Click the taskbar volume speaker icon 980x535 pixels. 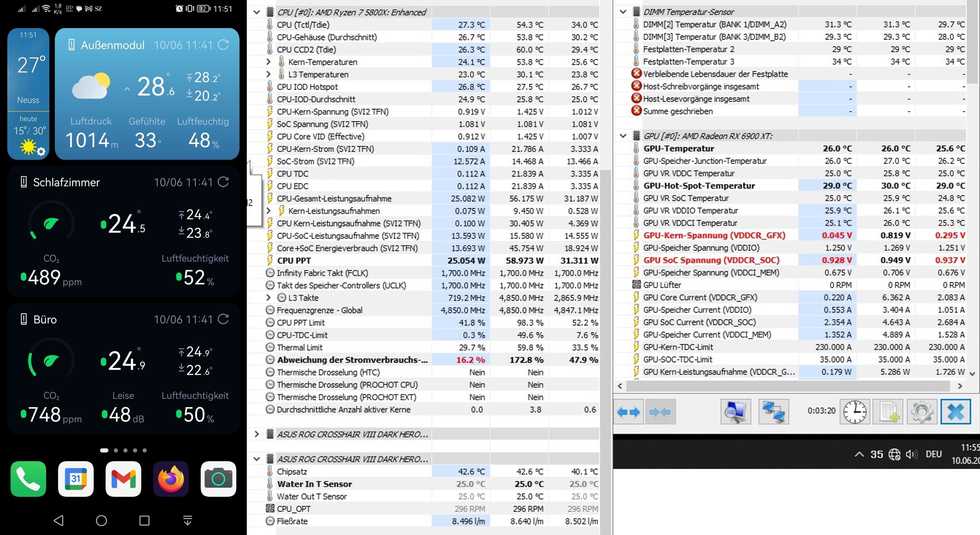(x=912, y=454)
